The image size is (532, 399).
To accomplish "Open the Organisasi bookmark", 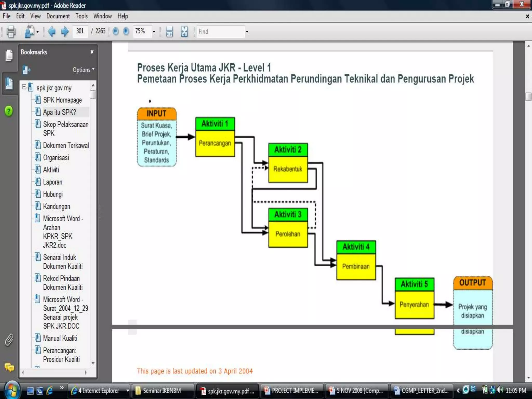I will click(x=56, y=158).
